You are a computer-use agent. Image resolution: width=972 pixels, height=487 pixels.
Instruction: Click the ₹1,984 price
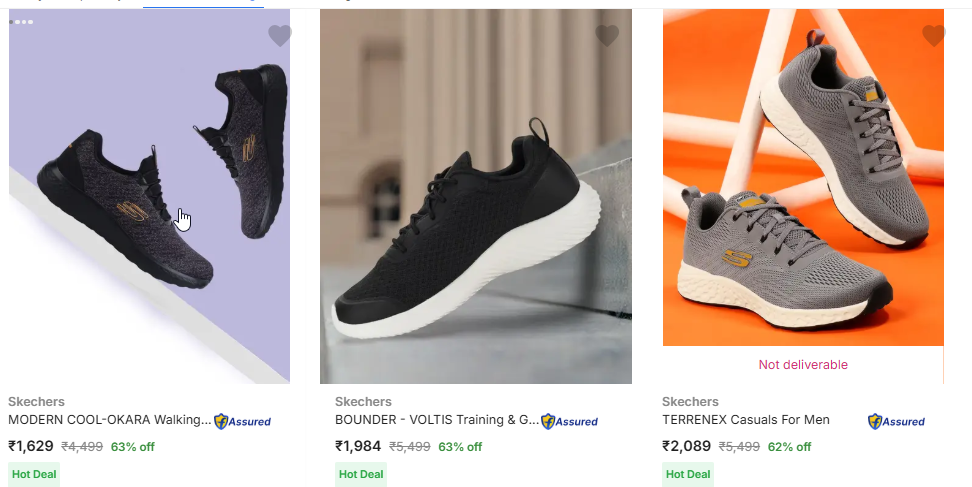pos(358,446)
